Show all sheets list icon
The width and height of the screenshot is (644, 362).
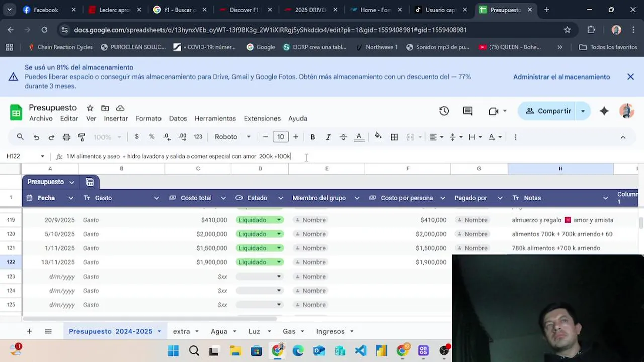(48, 331)
